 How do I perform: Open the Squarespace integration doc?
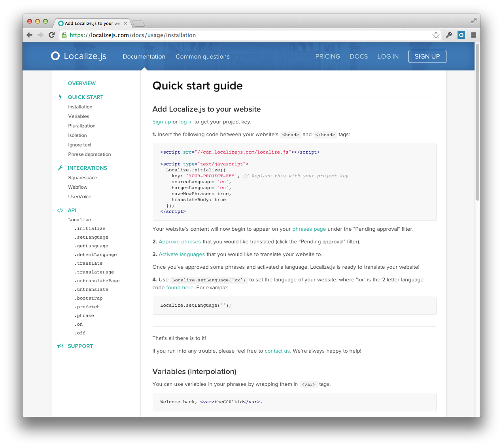click(x=83, y=178)
